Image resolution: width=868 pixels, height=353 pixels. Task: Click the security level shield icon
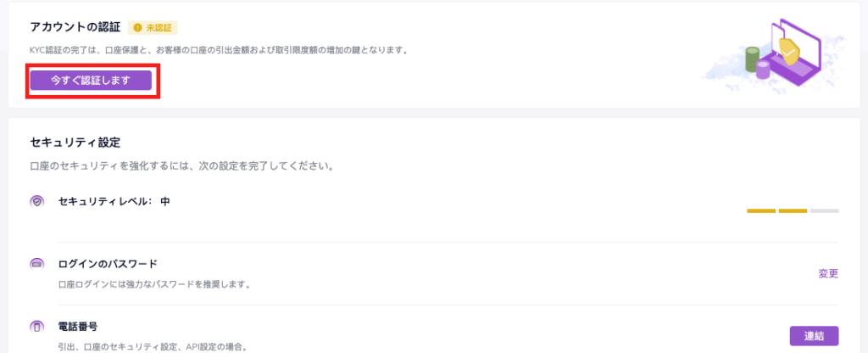37,202
